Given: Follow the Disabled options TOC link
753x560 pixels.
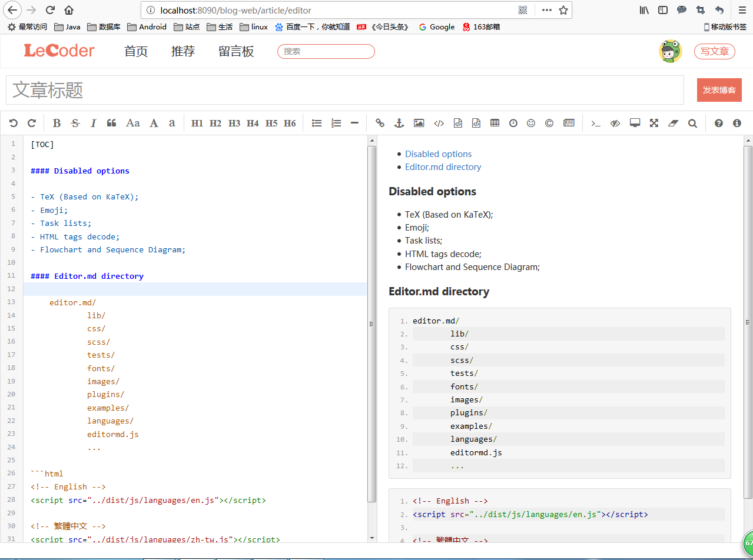Looking at the screenshot, I should click(438, 154).
